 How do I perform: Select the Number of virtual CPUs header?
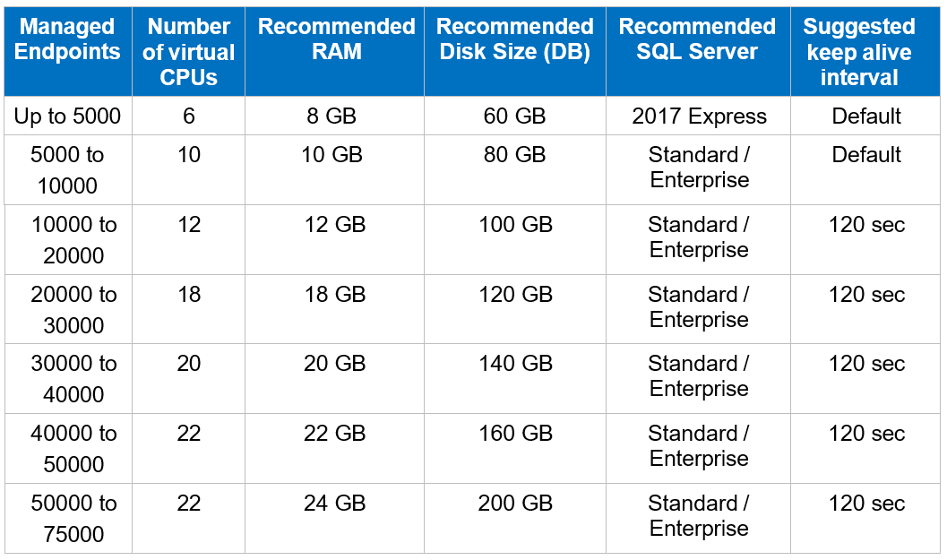(x=188, y=52)
